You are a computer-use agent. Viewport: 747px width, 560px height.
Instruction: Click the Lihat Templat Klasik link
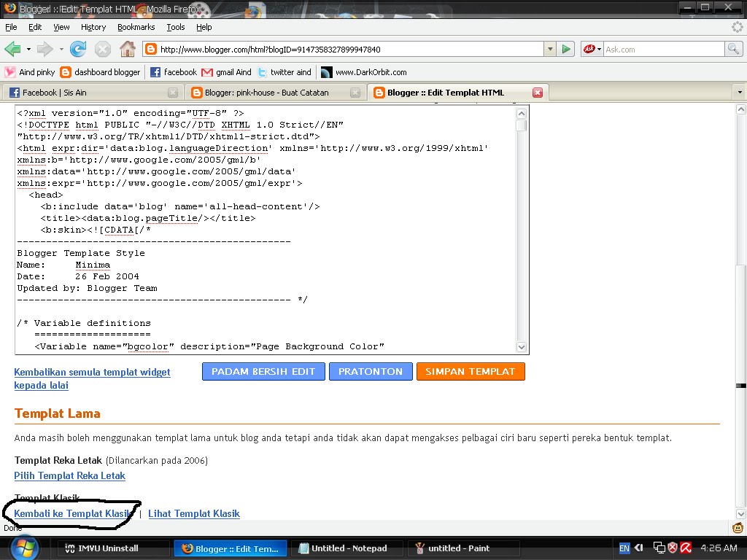[194, 513]
